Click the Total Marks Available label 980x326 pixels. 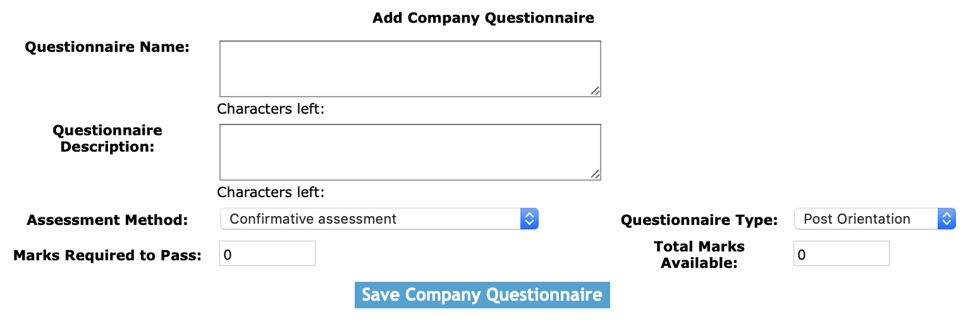point(699,255)
